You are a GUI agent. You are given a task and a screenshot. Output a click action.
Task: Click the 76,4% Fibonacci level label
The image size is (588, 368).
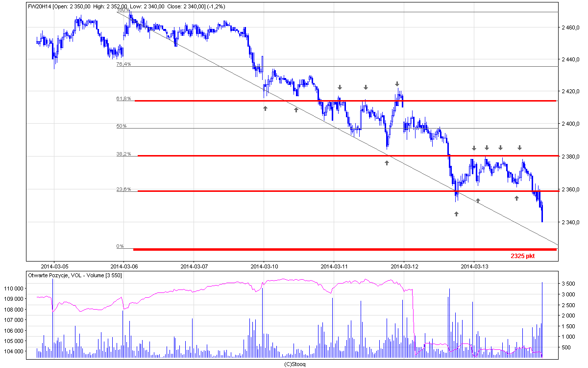(x=123, y=64)
